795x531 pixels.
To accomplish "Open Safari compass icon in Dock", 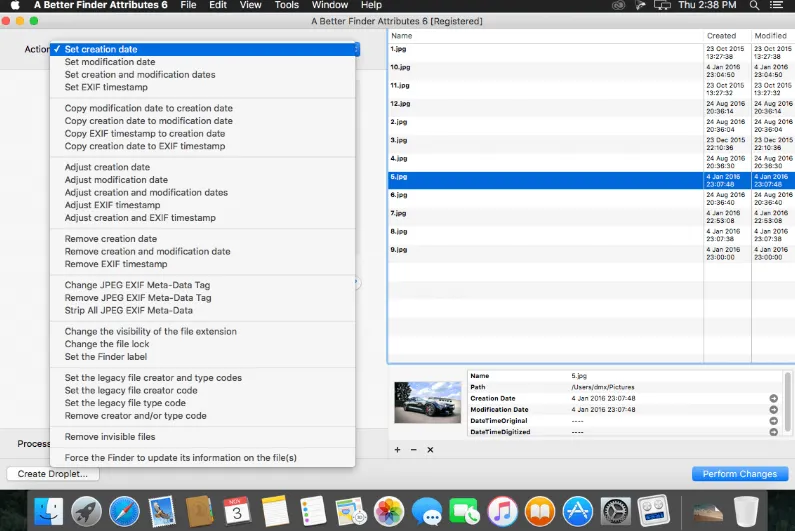I will (x=124, y=511).
